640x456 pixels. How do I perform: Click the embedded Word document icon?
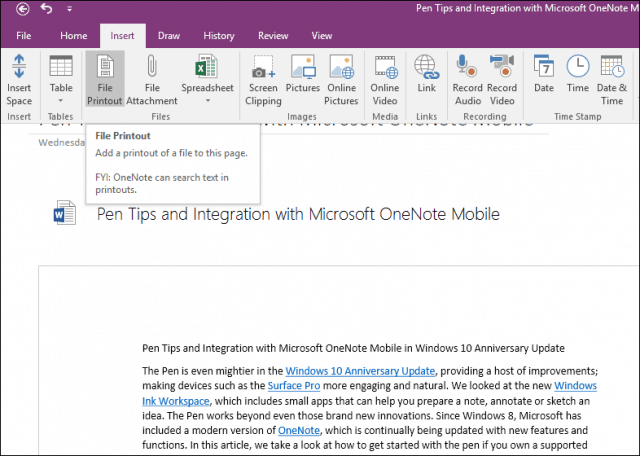coord(64,212)
